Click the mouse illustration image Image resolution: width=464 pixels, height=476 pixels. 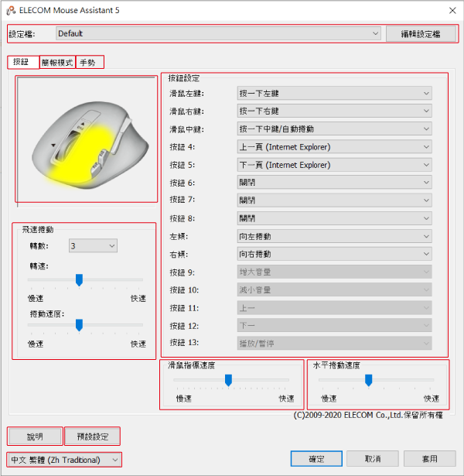click(87, 142)
